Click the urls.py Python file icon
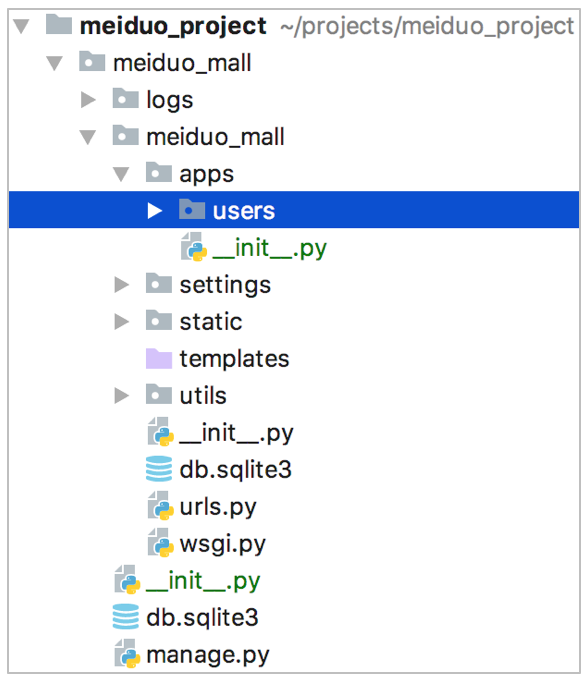 (x=160, y=506)
